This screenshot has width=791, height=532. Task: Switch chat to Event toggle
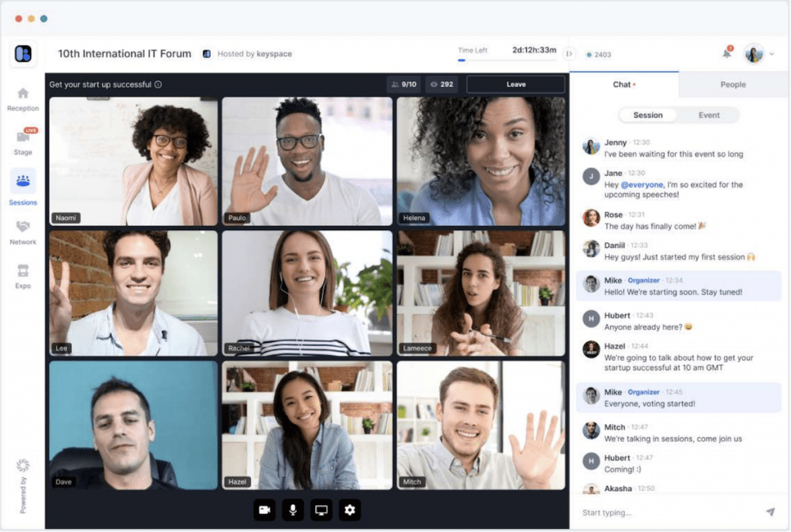click(x=708, y=115)
